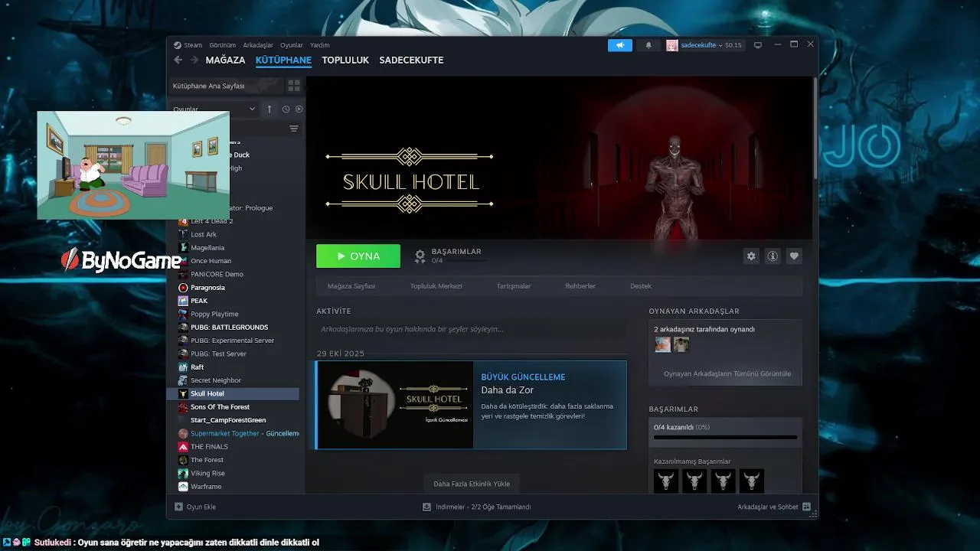Screen dimensions: 980x551
Task: Open the Tartışmalar link
Action: [x=514, y=286]
